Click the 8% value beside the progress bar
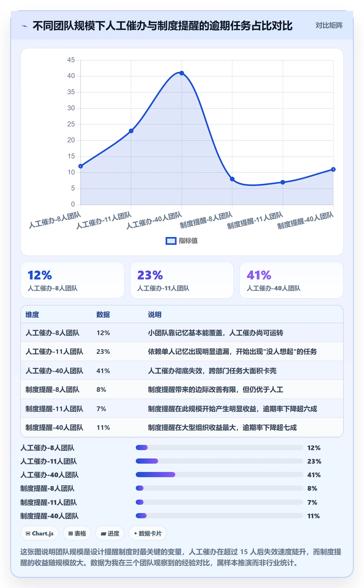 [312, 488]
